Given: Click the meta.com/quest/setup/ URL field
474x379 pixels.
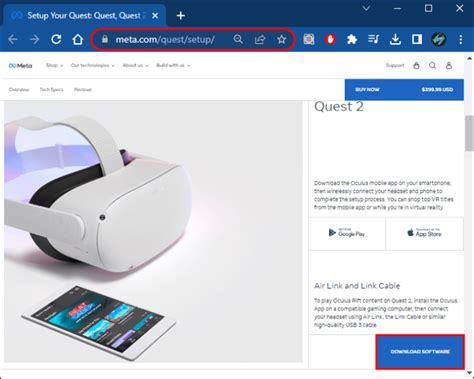Looking at the screenshot, I should click(193, 39).
